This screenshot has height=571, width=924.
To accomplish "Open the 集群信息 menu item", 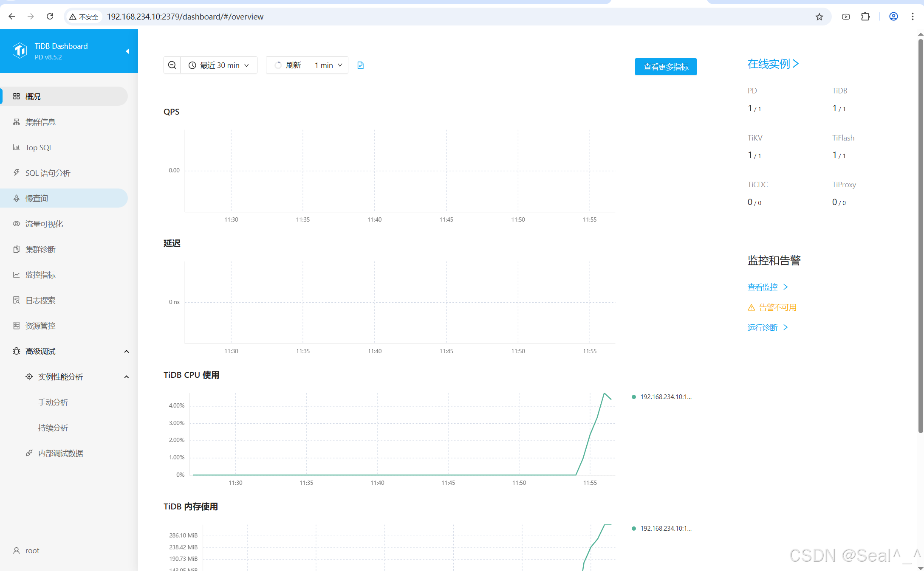I will point(64,122).
